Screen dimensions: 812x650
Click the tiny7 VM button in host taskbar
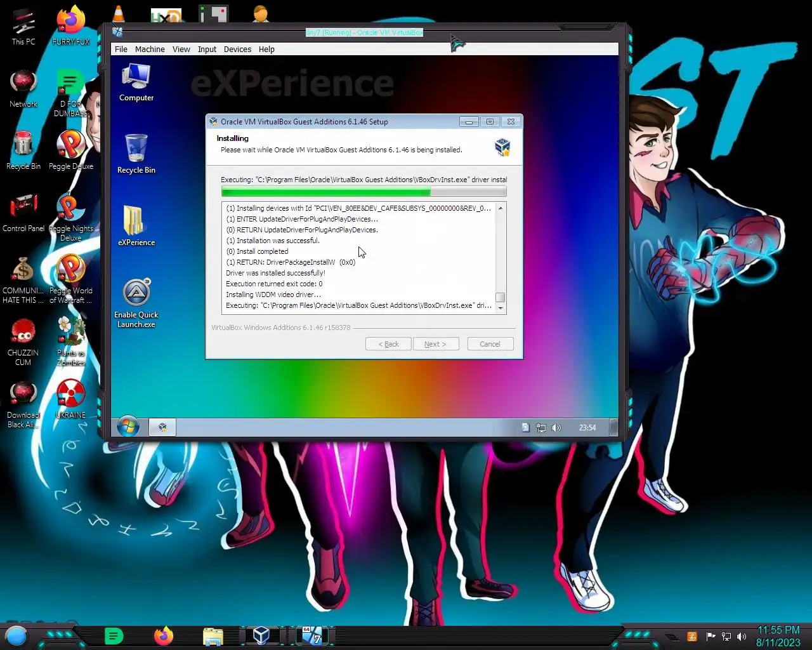[311, 635]
